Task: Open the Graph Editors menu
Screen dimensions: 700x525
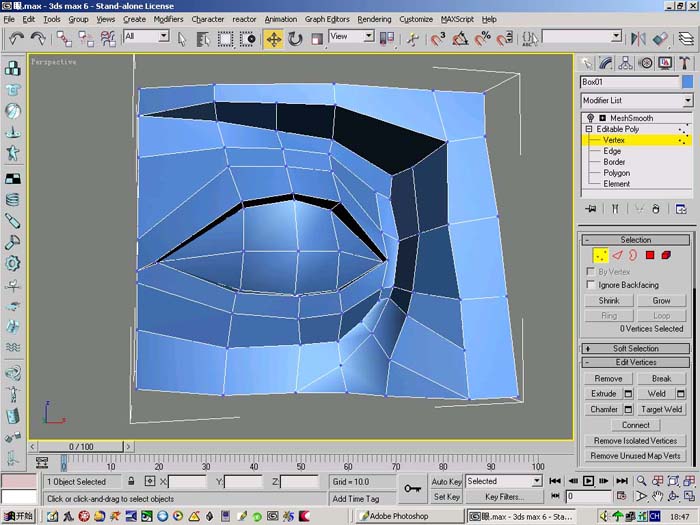Action: click(327, 19)
